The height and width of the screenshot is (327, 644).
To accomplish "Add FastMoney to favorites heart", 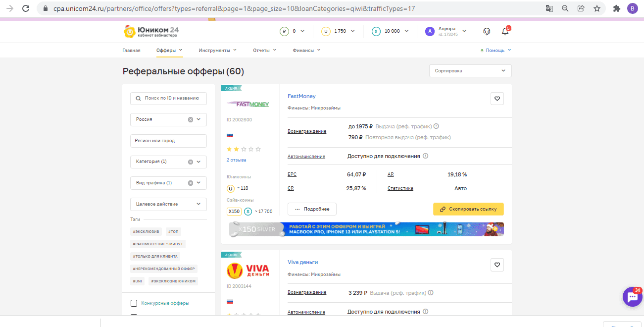I will coord(497,99).
